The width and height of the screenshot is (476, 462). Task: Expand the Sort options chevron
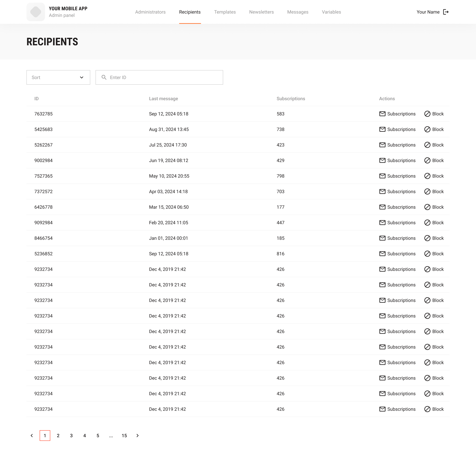point(82,77)
